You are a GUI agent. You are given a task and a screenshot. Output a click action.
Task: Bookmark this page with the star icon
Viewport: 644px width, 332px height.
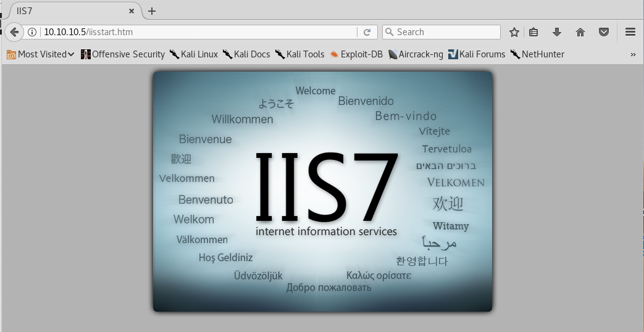point(514,32)
